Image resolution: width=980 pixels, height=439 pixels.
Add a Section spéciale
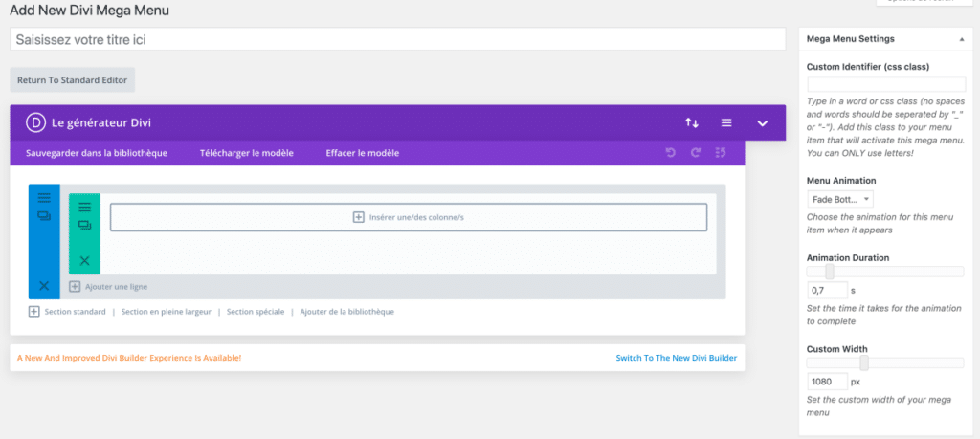click(256, 311)
